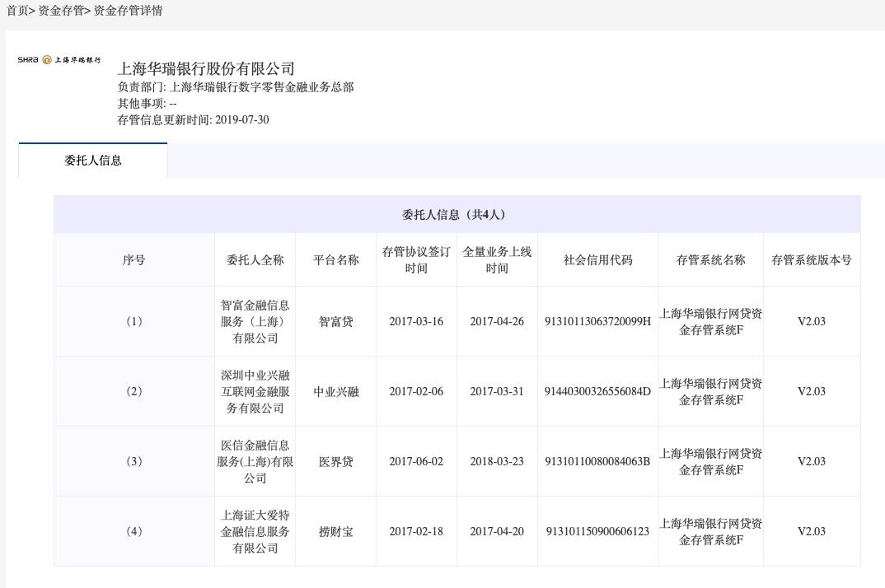Image resolution: width=885 pixels, height=588 pixels.
Task: Click the 存管系统名称 cell in the 中业兴融 row
Action: [x=710, y=391]
